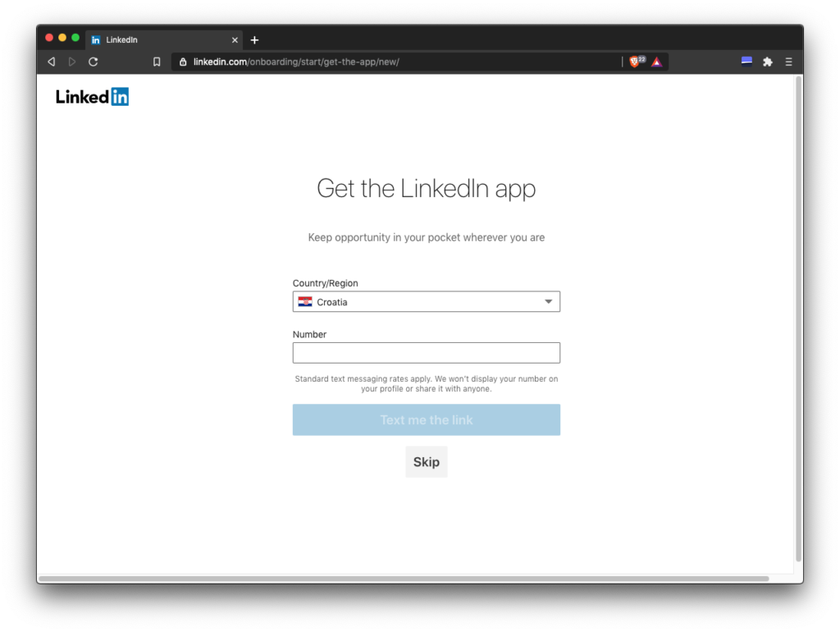Reload the page with the refresh icon
The height and width of the screenshot is (632, 840).
pos(94,62)
